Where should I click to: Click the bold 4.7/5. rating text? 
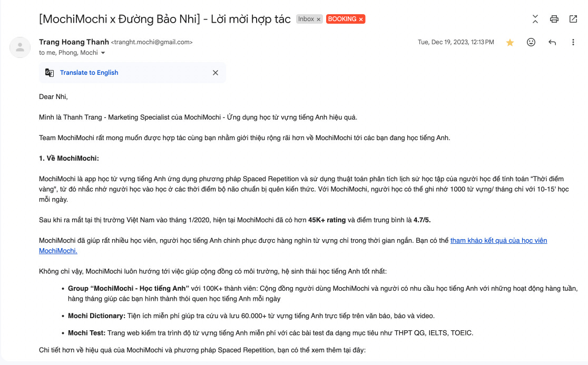(x=422, y=220)
